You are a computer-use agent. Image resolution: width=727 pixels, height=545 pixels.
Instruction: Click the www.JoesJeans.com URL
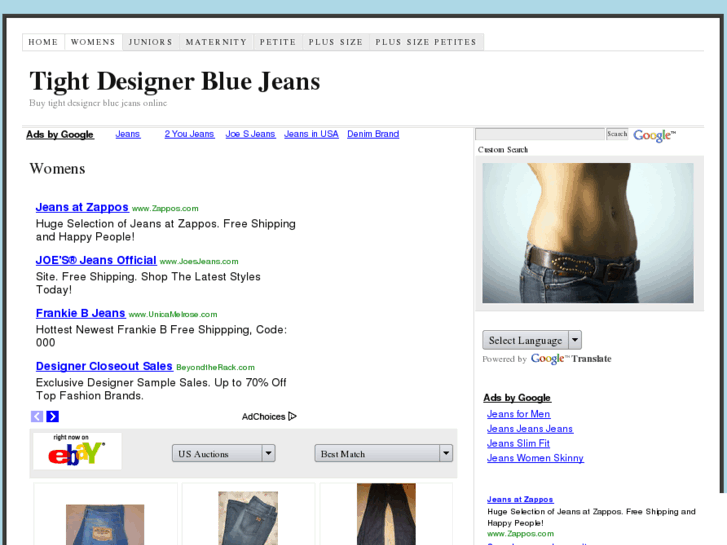pos(199,262)
